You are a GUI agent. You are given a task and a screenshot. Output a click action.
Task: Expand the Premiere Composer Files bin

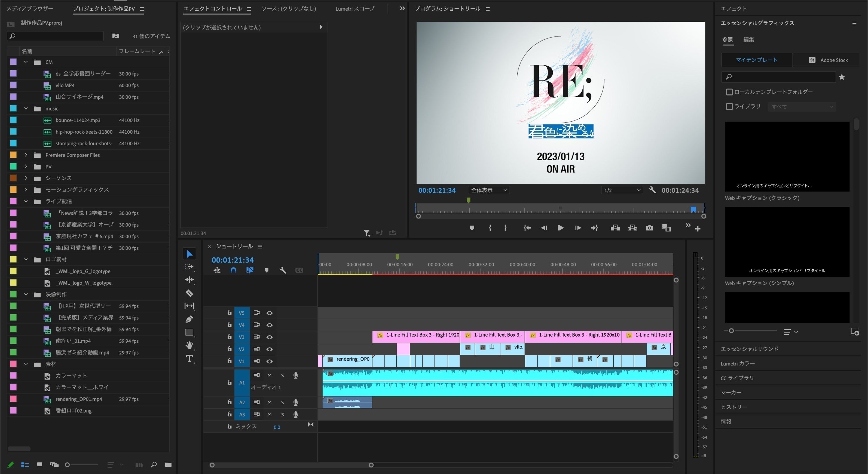click(26, 155)
